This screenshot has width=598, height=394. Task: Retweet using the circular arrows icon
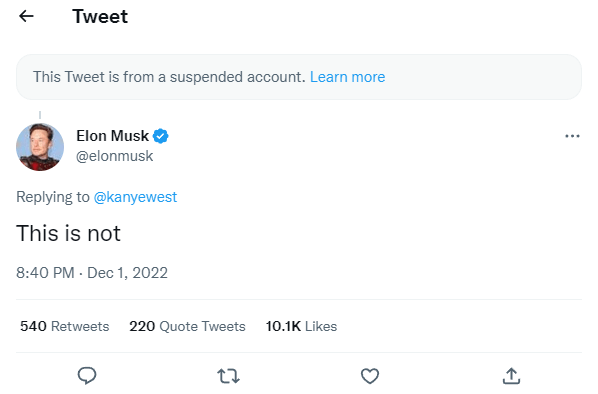coord(228,376)
